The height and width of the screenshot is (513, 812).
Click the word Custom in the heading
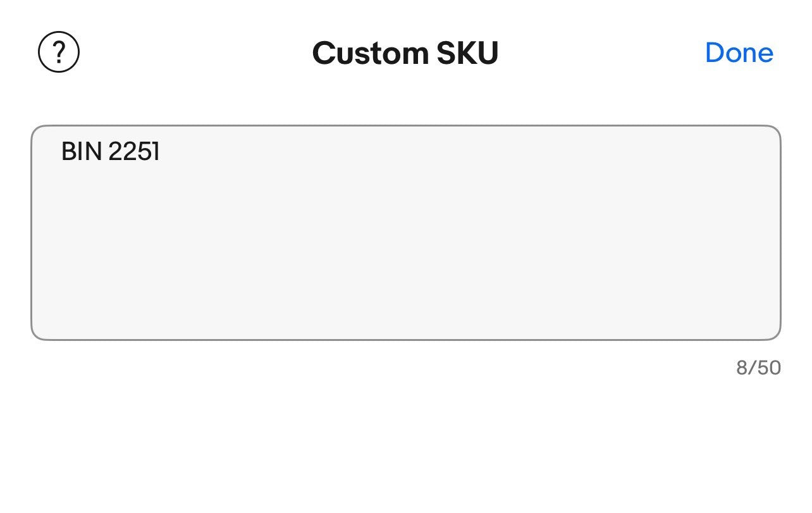pos(371,53)
